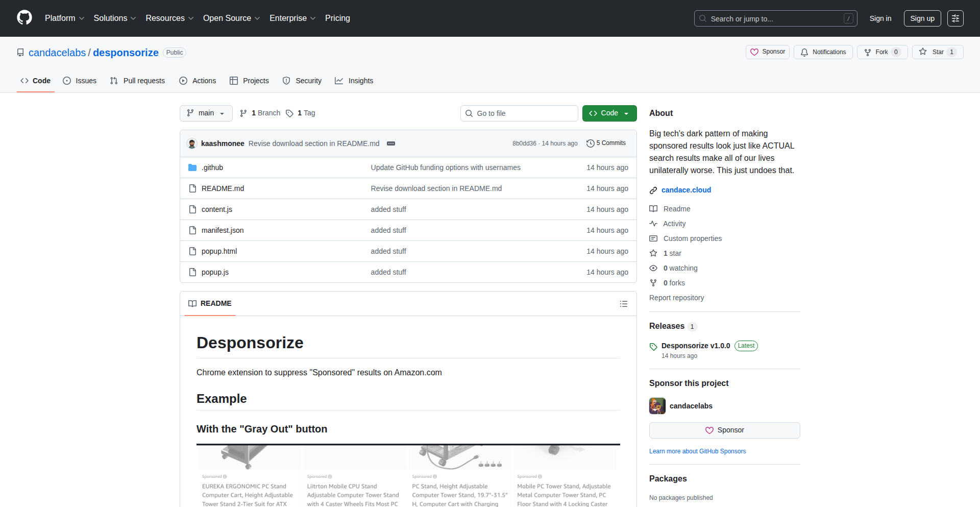Open the green Code dropdown button
This screenshot has height=507, width=980.
tap(609, 113)
